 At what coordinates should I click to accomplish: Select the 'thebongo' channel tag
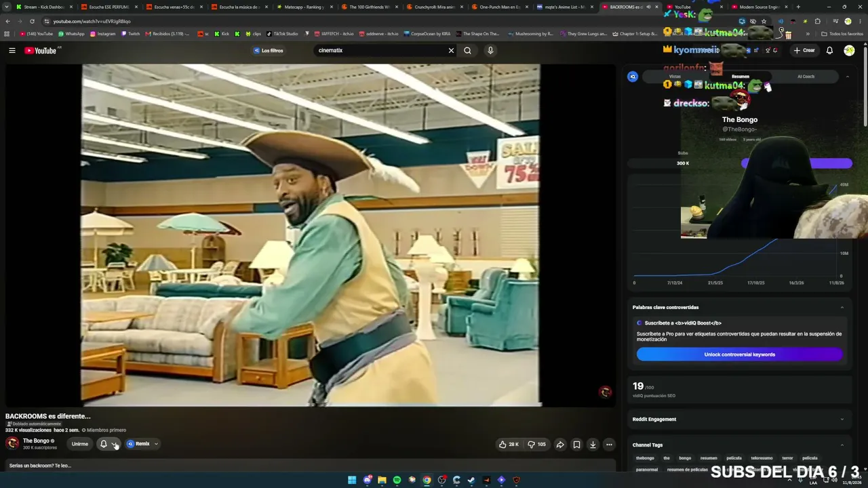pyautogui.click(x=645, y=458)
